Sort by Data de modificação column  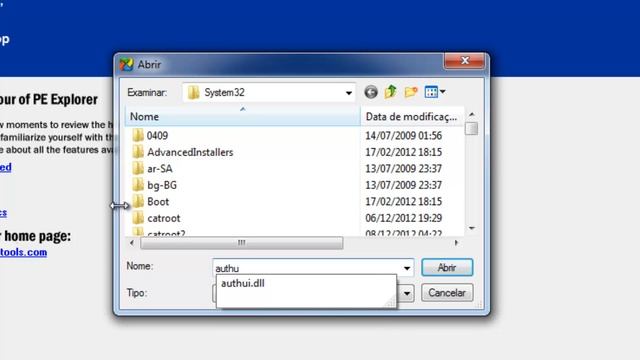point(412,117)
